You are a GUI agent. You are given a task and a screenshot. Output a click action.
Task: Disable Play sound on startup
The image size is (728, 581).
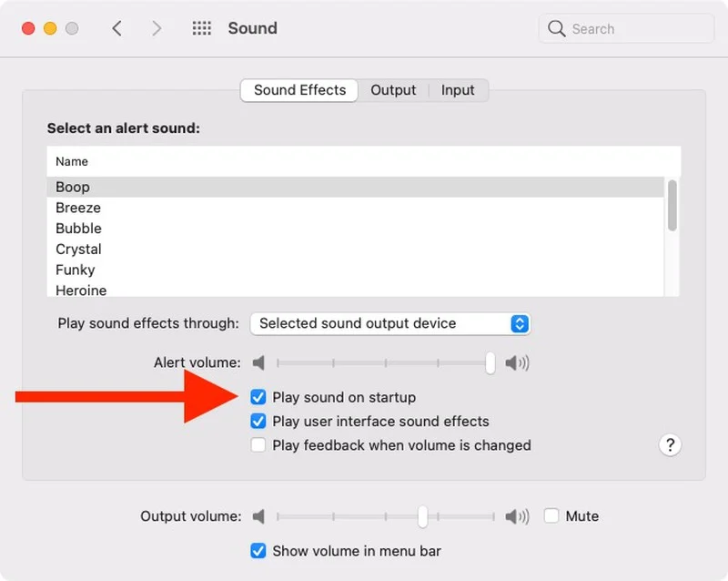(258, 397)
